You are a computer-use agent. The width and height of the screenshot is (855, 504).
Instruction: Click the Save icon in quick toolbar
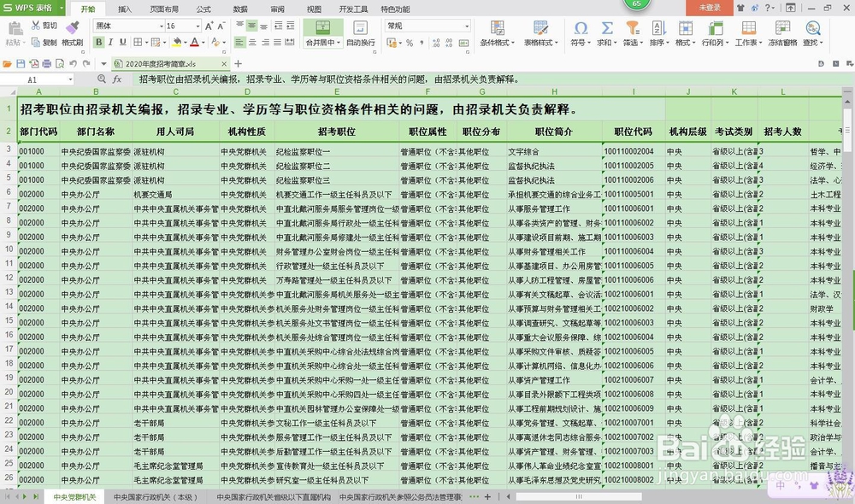[21, 64]
